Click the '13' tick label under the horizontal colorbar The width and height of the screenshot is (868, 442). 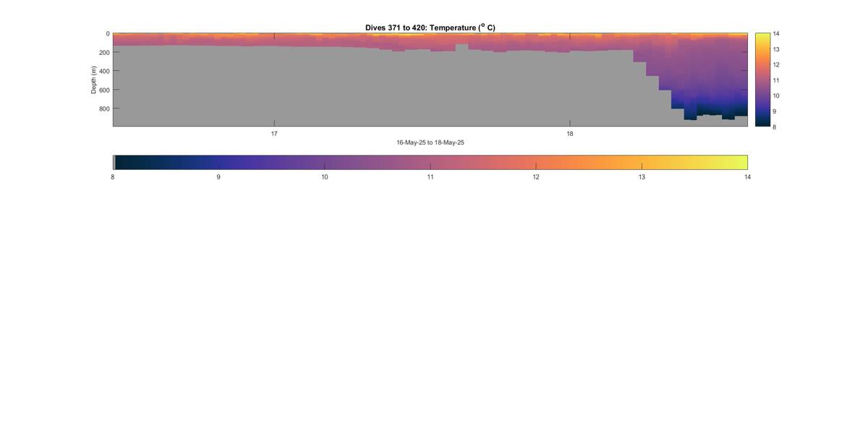[642, 177]
